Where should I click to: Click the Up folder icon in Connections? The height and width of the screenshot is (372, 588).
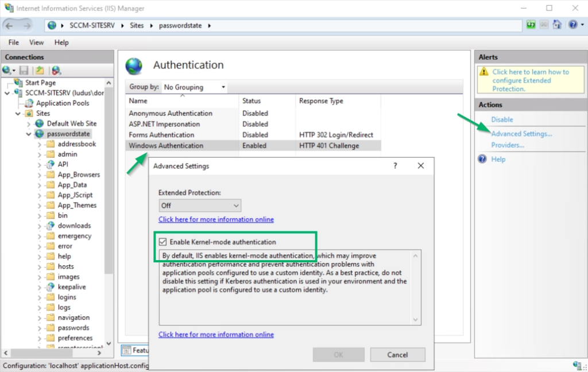click(39, 70)
